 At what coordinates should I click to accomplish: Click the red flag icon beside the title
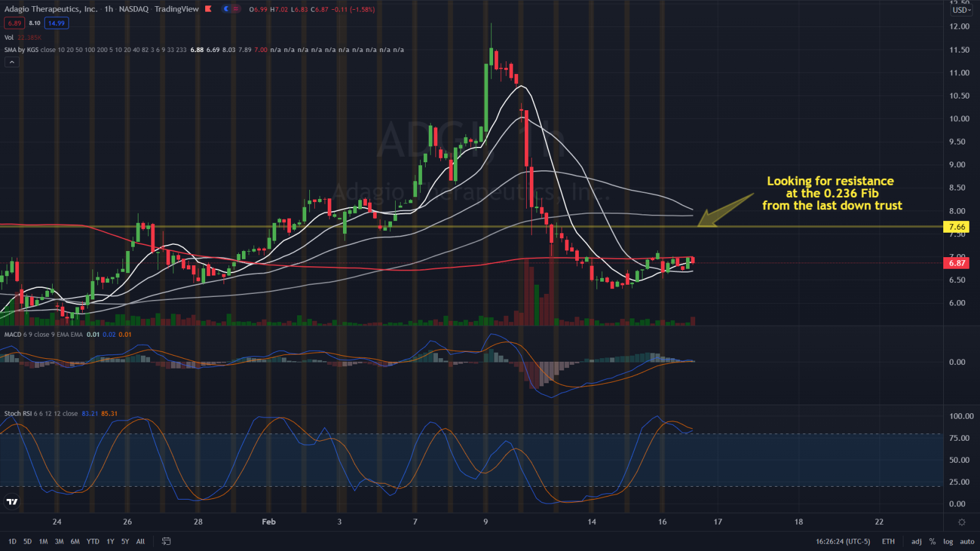tap(208, 9)
